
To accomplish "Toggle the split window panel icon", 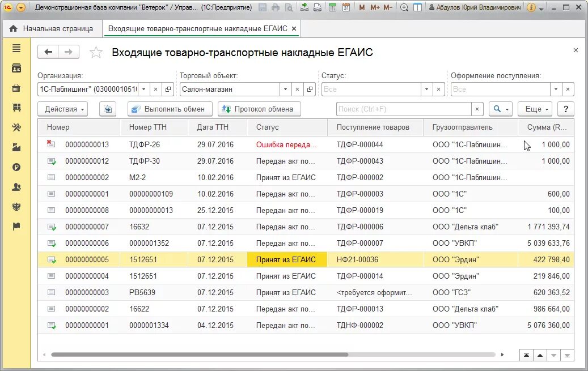I will pyautogui.click(x=417, y=7).
